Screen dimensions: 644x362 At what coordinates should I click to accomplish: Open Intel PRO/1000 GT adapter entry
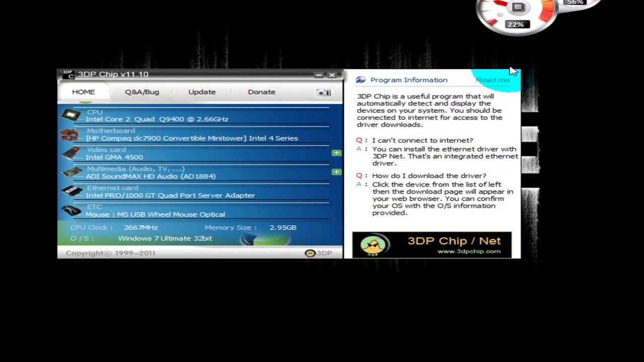point(170,196)
